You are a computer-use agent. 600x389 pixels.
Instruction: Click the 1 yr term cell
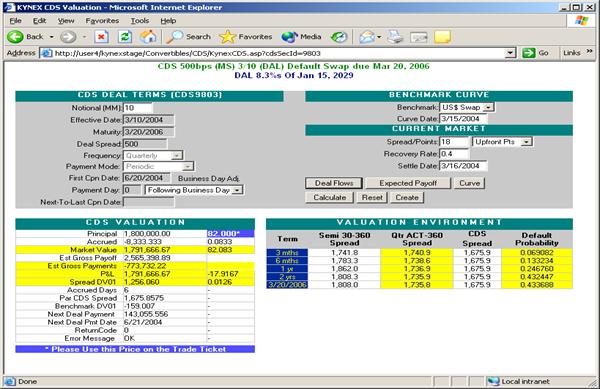click(287, 269)
